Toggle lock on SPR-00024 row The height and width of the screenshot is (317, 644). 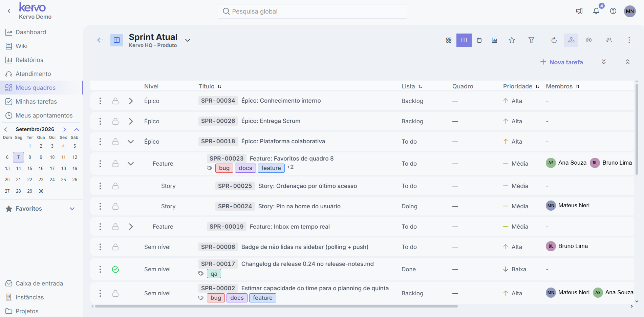pos(115,206)
